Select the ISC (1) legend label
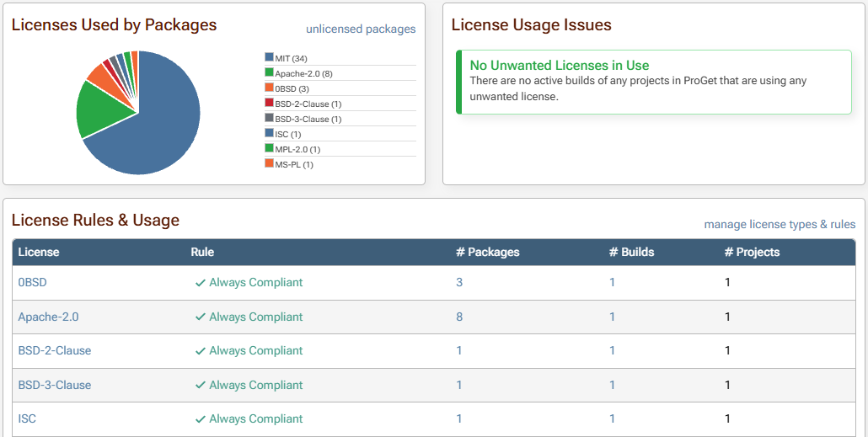The height and width of the screenshot is (437, 868). click(x=288, y=135)
